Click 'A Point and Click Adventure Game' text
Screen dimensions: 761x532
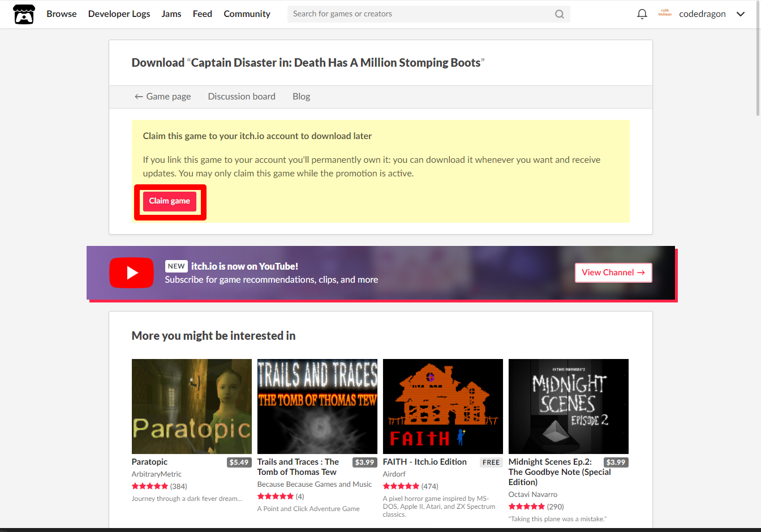tap(308, 509)
